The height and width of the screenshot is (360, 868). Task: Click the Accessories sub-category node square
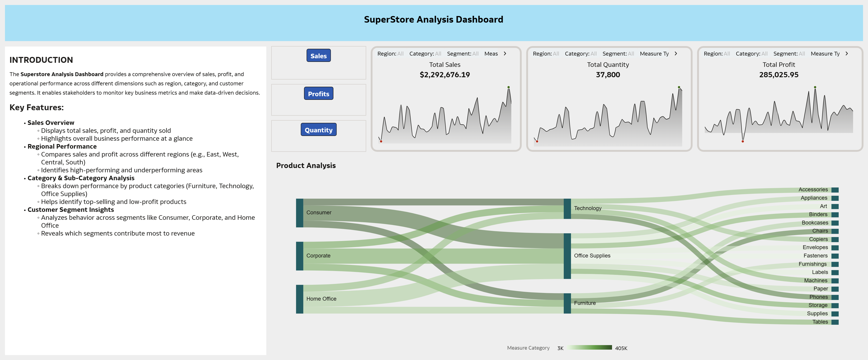click(x=835, y=189)
